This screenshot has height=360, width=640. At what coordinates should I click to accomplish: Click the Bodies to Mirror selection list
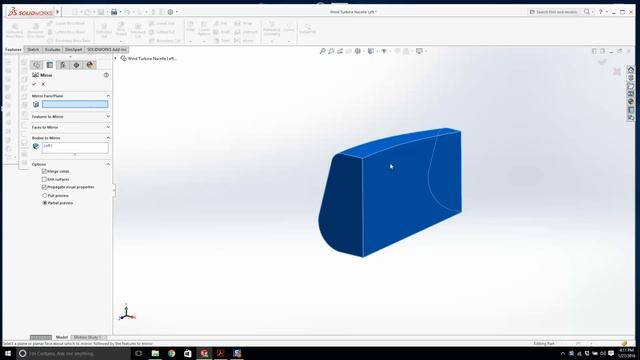pyautogui.click(x=75, y=148)
